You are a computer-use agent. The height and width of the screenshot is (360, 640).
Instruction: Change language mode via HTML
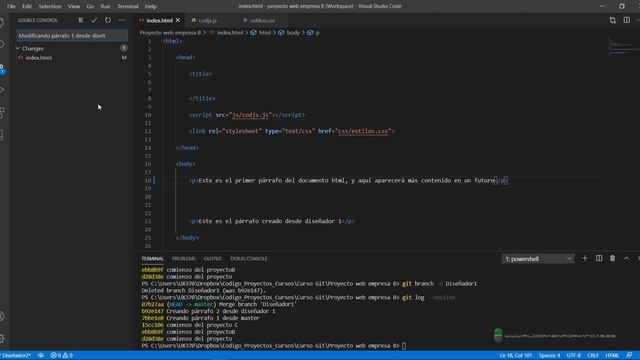coord(612,356)
